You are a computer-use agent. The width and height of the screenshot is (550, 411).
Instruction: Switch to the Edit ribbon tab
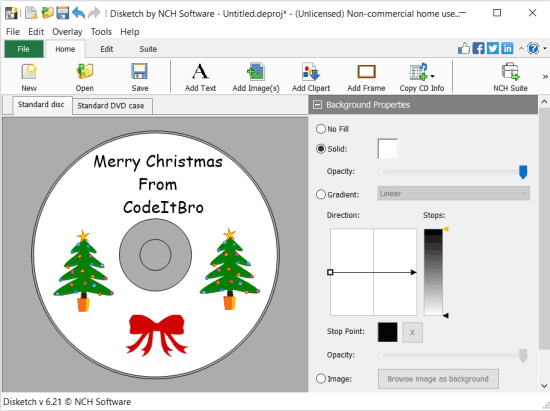[107, 49]
